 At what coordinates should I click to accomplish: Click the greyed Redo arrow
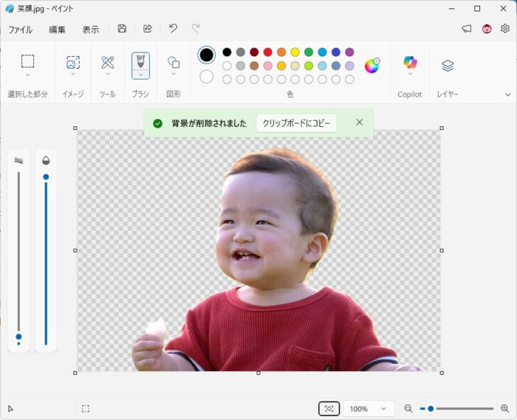tap(195, 28)
